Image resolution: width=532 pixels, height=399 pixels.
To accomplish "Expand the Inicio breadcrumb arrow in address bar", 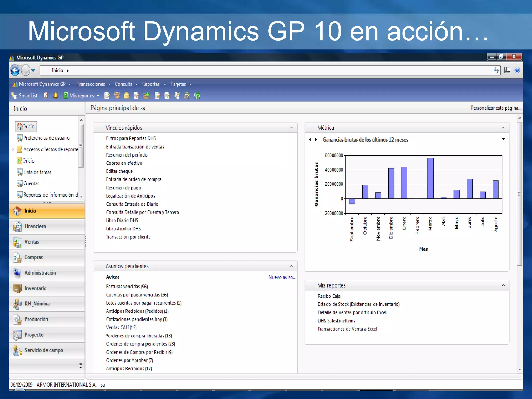I will pos(68,71).
